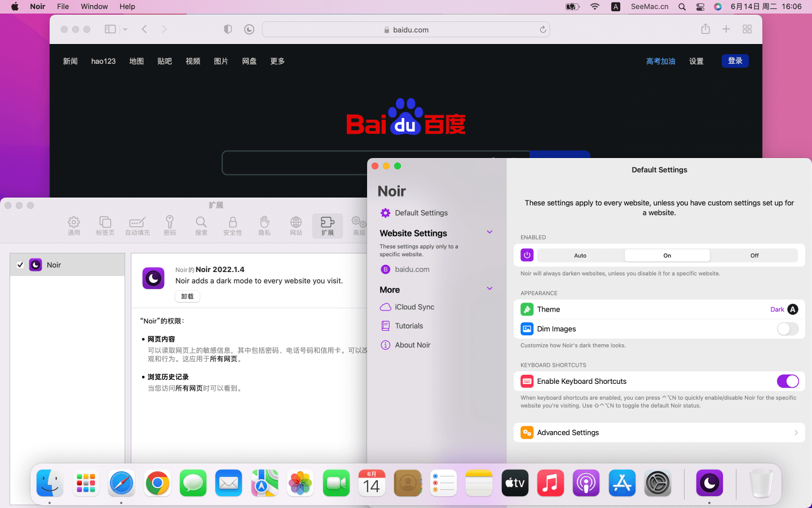Switch to the 搜索 preferences tab

[201, 226]
